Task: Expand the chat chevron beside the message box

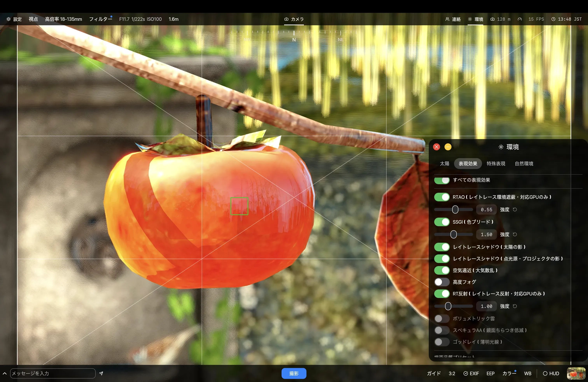Action: 4,373
